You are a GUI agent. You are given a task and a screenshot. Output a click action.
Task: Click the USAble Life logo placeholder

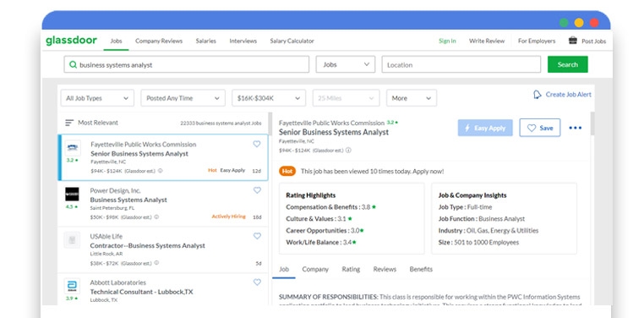coord(72,239)
